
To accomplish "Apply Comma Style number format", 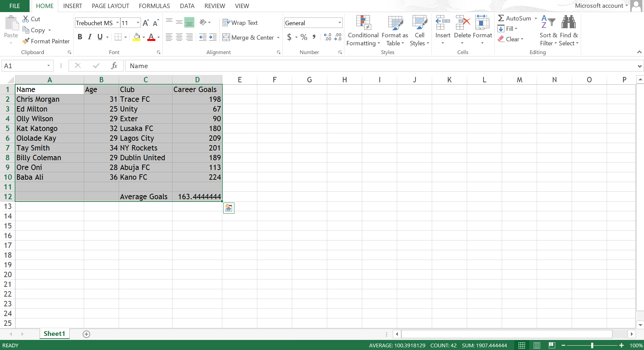I will point(314,37).
